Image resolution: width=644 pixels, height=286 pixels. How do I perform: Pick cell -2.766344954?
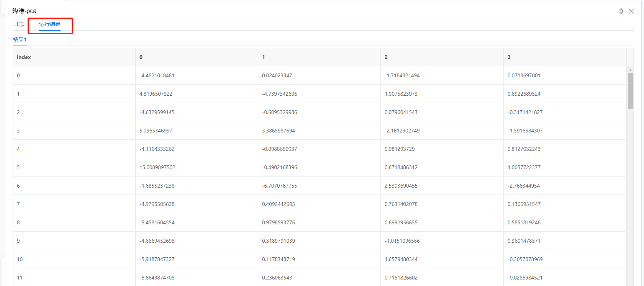click(524, 186)
